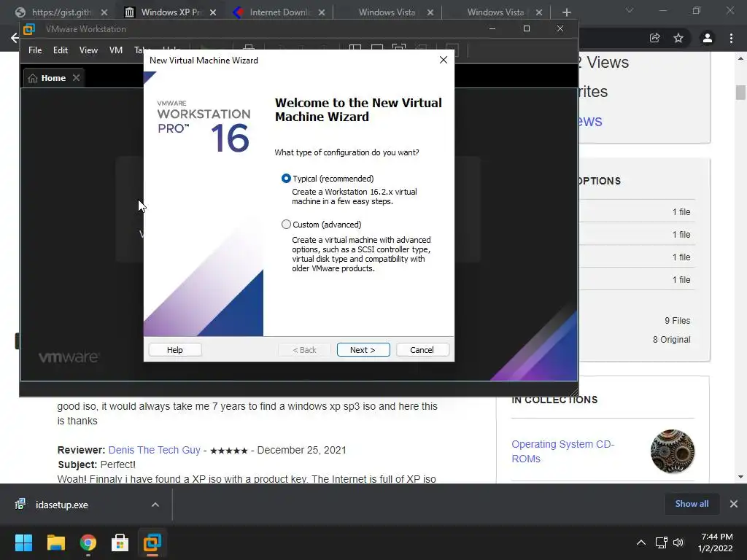
Task: Open the View menu in VMware Workstation
Action: (x=88, y=50)
